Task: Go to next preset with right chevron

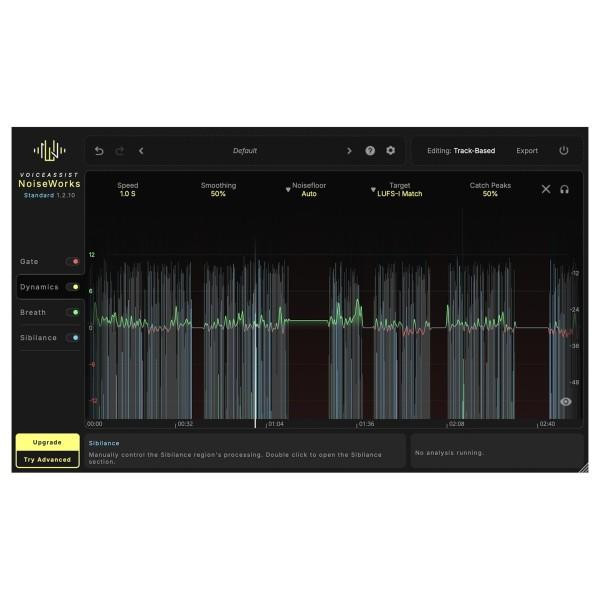Action: (349, 151)
